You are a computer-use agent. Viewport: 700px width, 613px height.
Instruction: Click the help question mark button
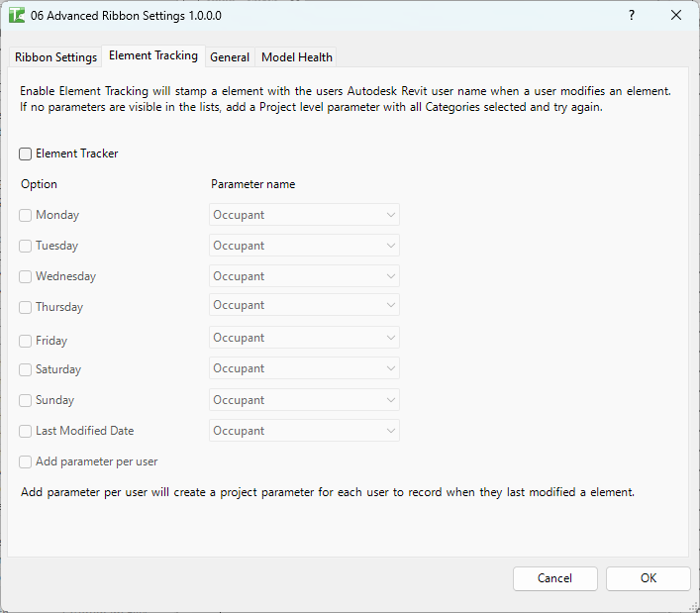point(632,16)
